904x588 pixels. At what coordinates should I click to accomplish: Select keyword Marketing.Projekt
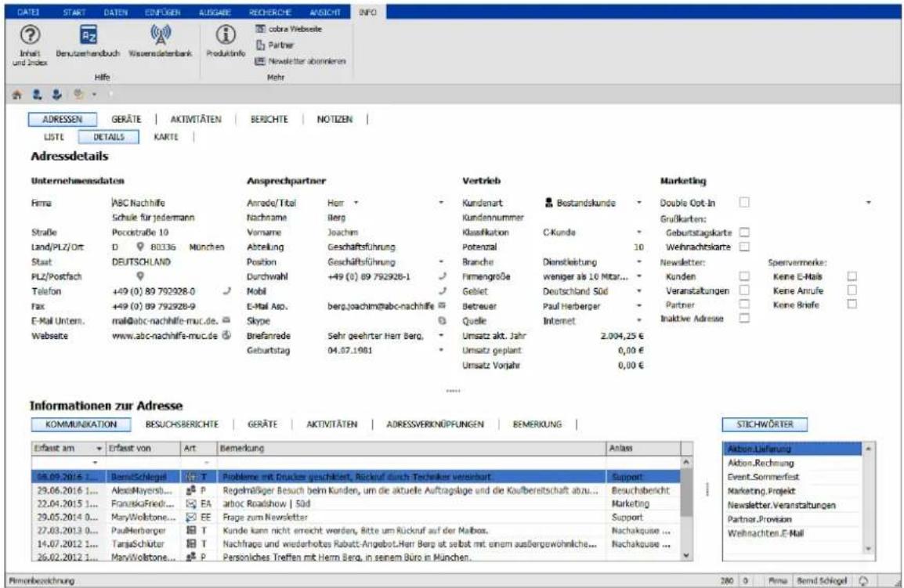coord(761,491)
